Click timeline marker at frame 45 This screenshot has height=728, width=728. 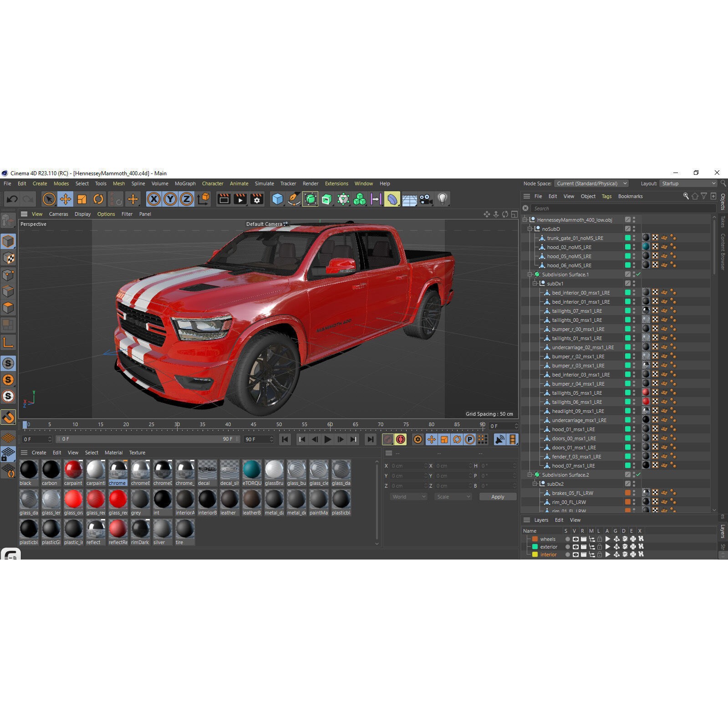[x=254, y=424]
